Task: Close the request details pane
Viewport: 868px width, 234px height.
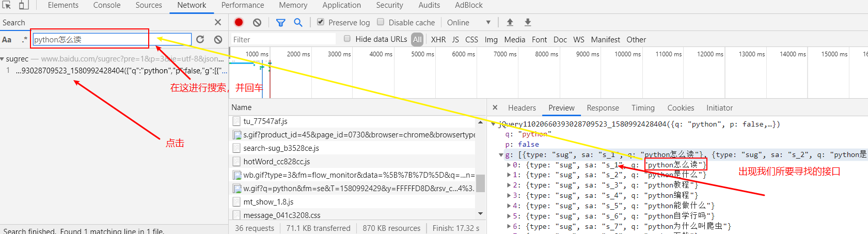Action: (495, 107)
